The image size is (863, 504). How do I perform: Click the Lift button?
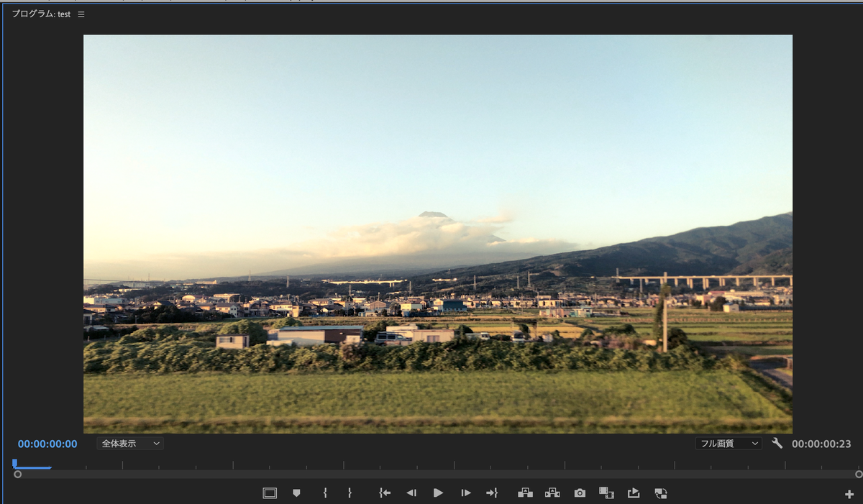click(x=526, y=493)
